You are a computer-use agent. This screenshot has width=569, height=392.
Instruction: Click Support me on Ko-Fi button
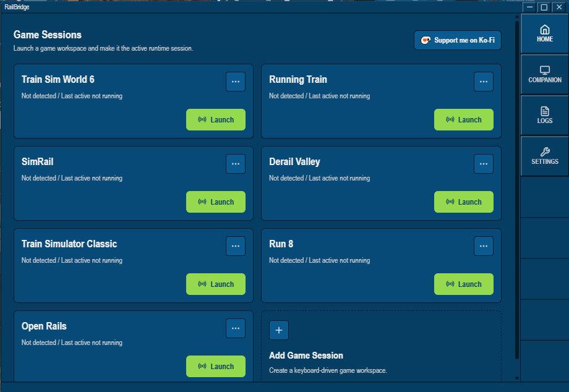pyautogui.click(x=458, y=40)
